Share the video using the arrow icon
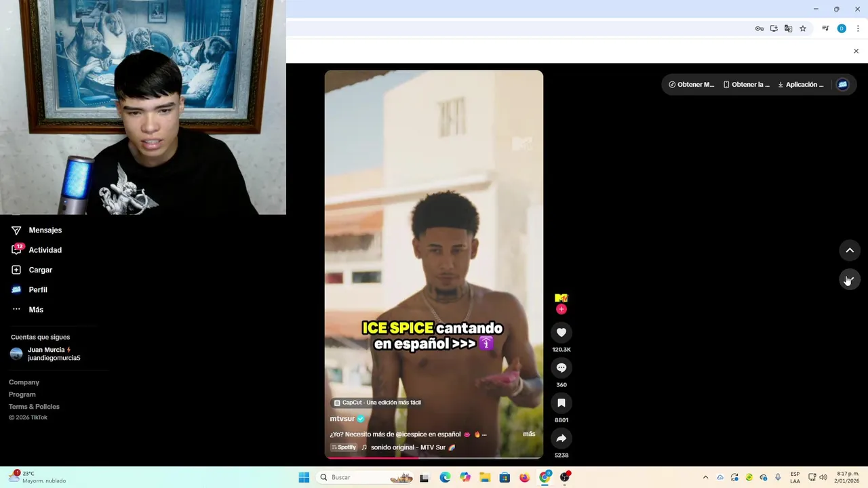The height and width of the screenshot is (488, 868). [x=561, y=438]
